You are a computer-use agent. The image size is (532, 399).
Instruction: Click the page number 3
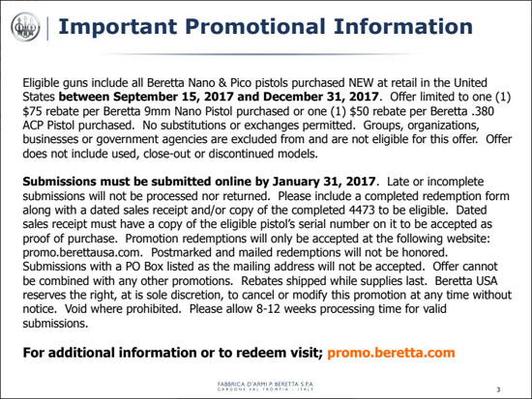(498, 389)
